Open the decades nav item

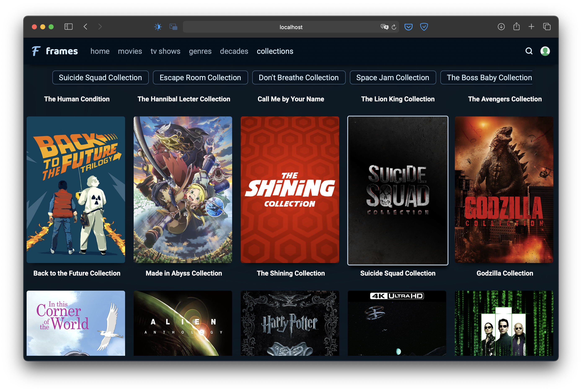click(234, 51)
